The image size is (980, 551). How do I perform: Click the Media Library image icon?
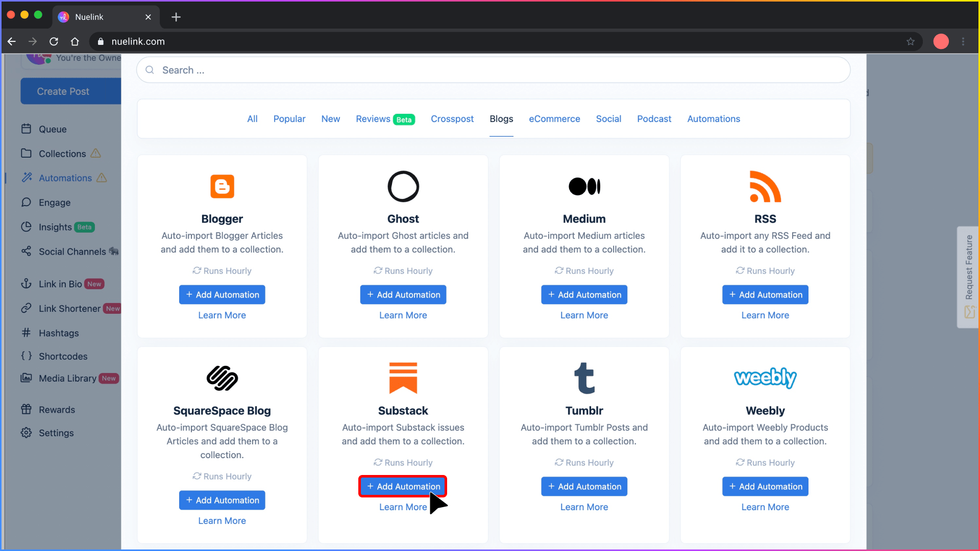point(27,378)
